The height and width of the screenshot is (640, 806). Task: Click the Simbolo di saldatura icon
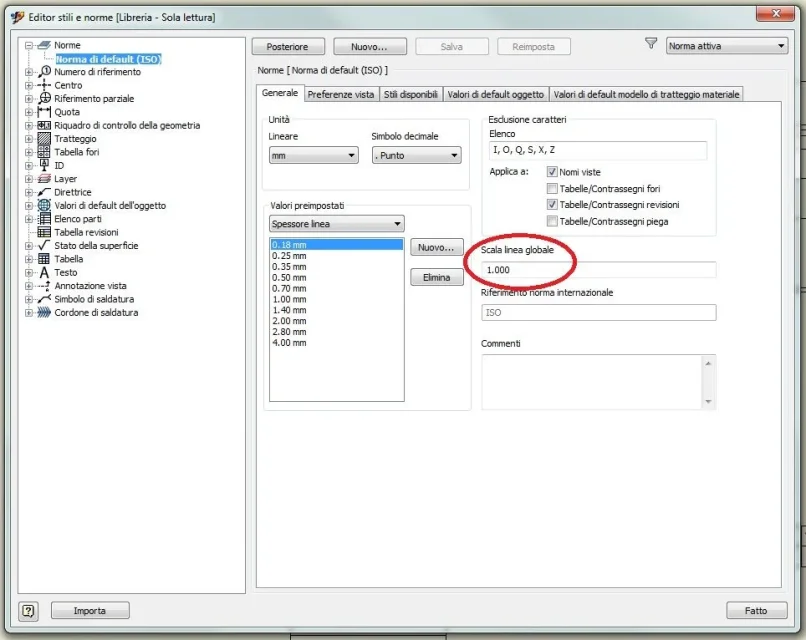[44, 299]
